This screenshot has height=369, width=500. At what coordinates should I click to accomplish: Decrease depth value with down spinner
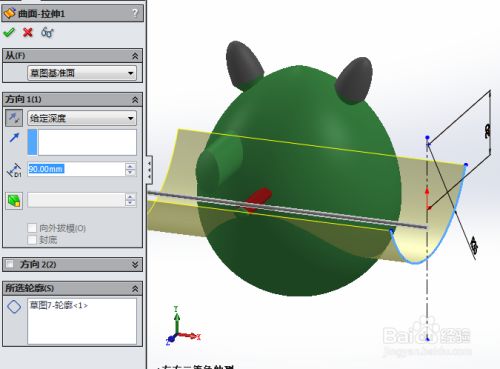[130, 172]
